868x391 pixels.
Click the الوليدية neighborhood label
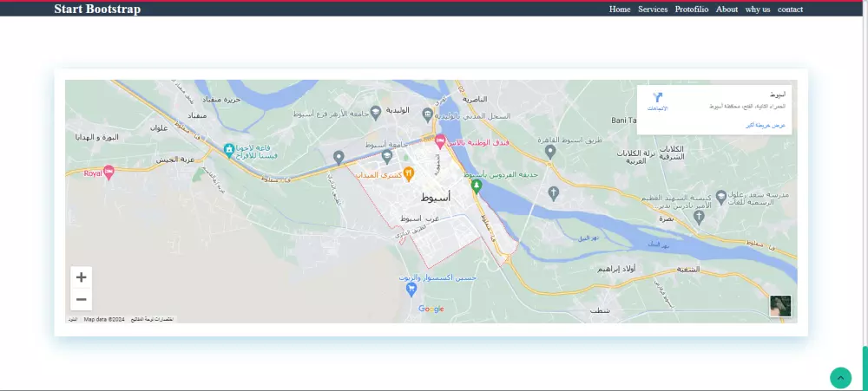point(397,110)
